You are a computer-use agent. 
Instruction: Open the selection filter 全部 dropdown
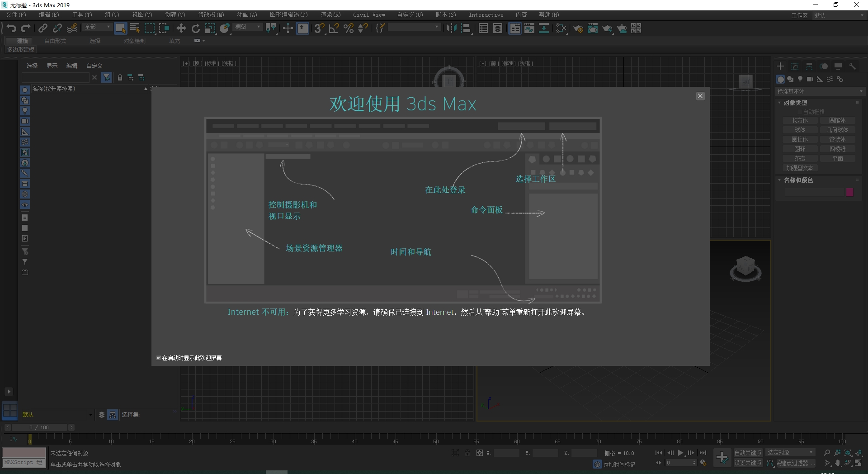click(x=97, y=27)
